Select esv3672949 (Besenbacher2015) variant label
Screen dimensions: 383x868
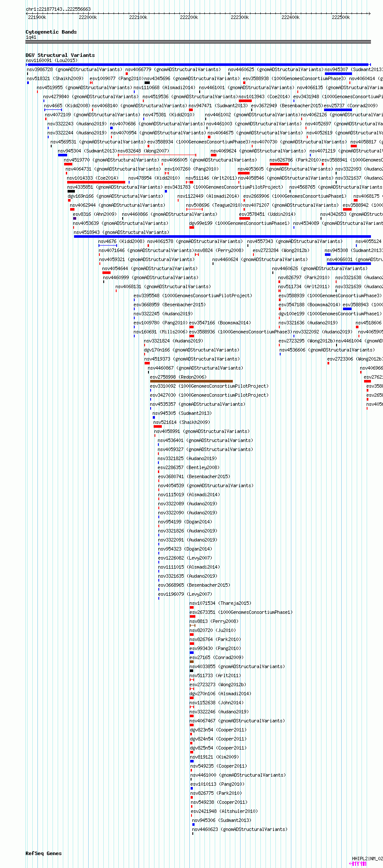(x=287, y=106)
